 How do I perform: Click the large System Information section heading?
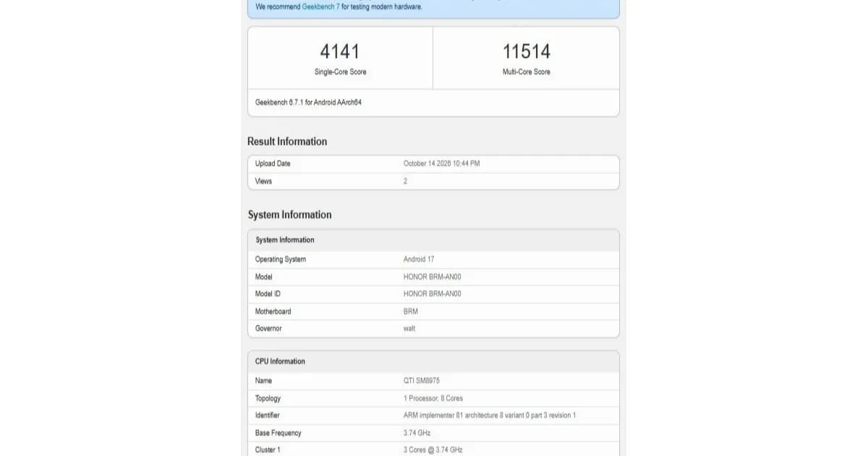[289, 215]
